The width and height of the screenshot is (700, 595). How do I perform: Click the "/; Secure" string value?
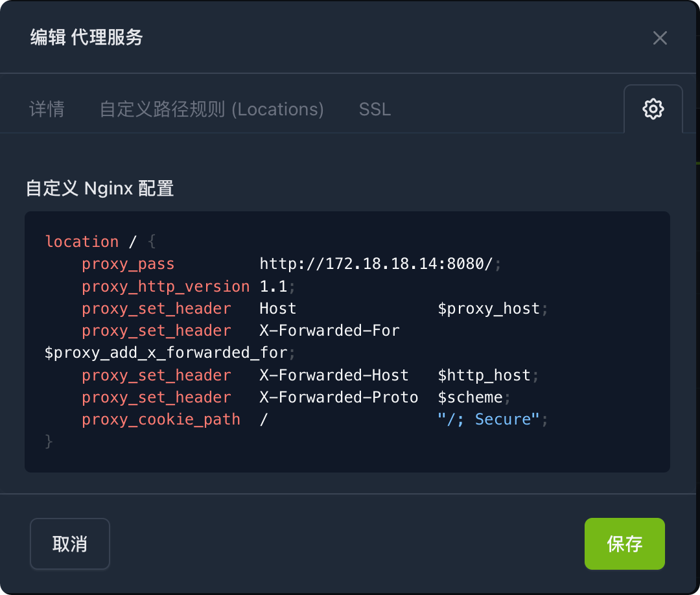[489, 419]
